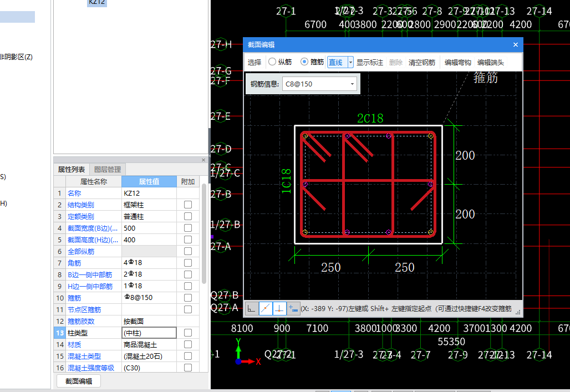Click the 柱类型 value field showing (中柱)
The image size is (570, 392).
click(149, 333)
